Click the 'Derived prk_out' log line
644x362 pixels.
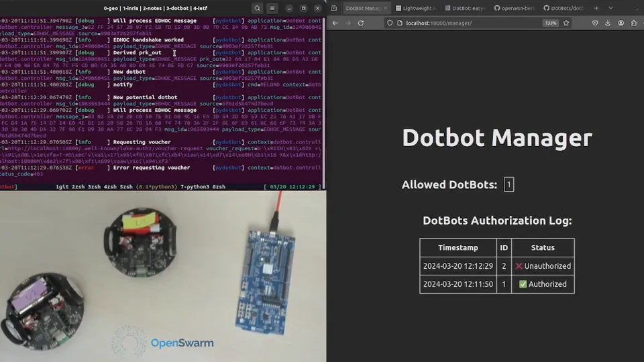click(x=137, y=52)
